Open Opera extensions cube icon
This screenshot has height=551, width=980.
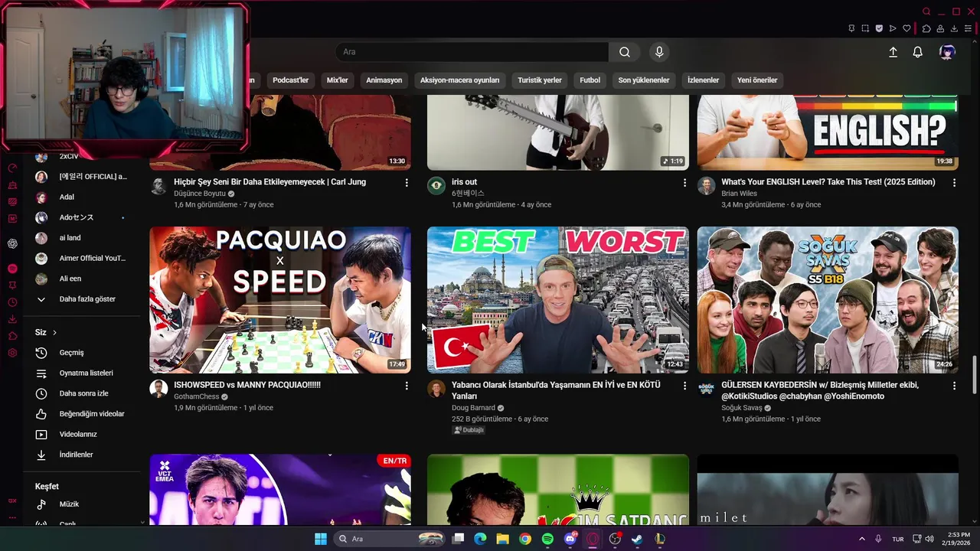coord(926,28)
